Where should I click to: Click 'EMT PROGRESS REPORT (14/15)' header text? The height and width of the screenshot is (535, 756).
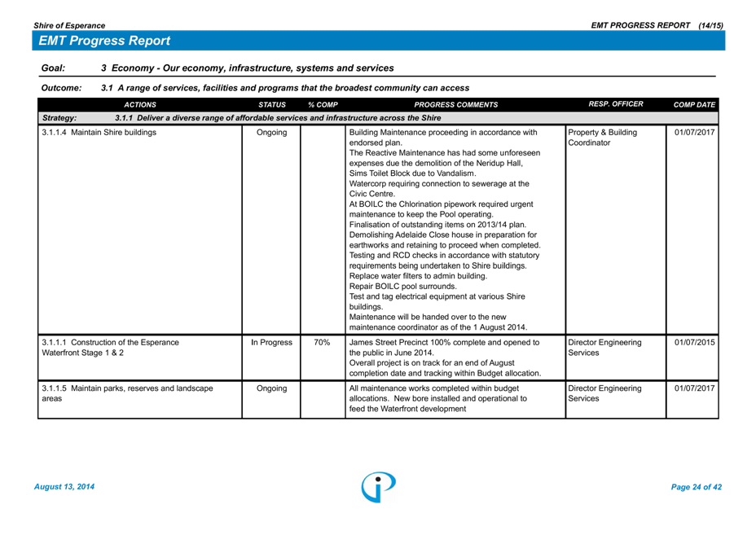[657, 25]
